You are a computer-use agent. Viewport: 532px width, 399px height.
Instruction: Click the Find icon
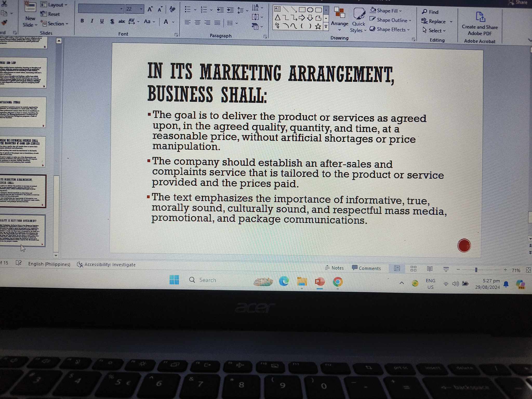point(424,12)
